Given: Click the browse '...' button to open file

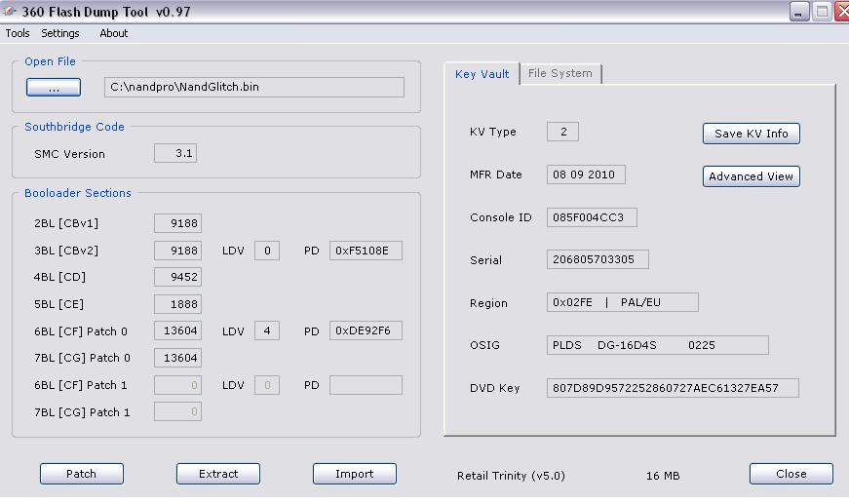Looking at the screenshot, I should click(54, 88).
